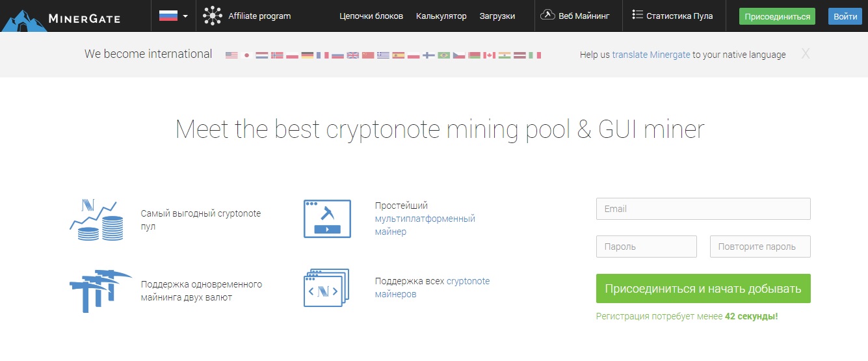Select the Japan flag
868x361 pixels.
246,55
